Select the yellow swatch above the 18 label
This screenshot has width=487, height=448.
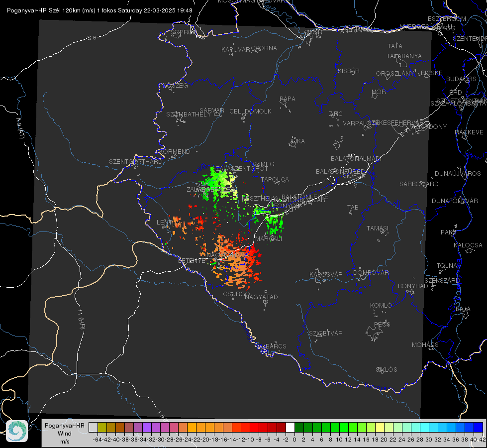click(x=380, y=427)
